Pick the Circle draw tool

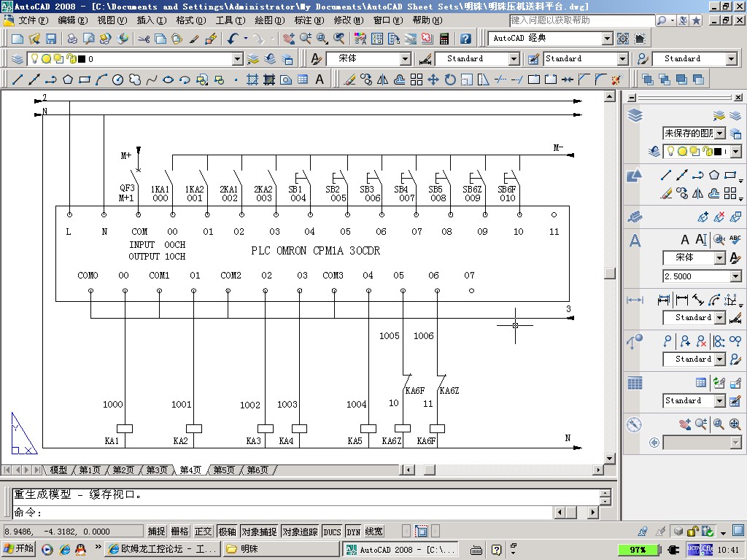pos(117,79)
